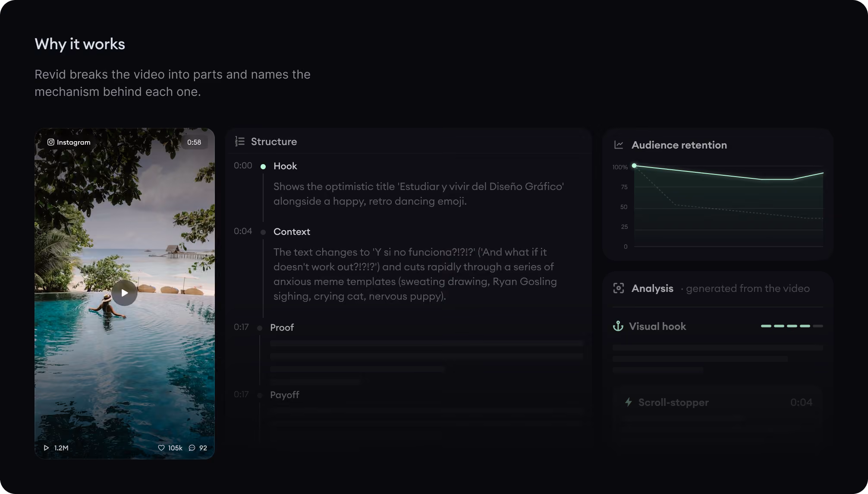Click the comment bubble icon on video
This screenshot has width=868, height=494.
click(x=192, y=448)
